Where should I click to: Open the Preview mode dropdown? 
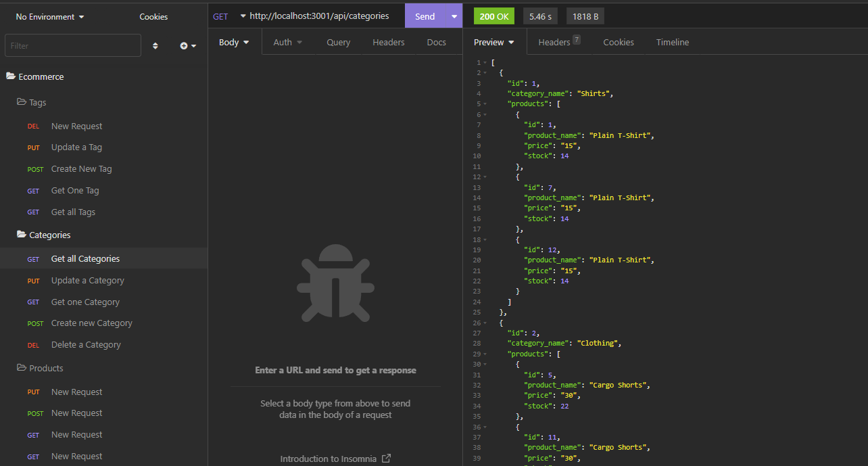493,42
